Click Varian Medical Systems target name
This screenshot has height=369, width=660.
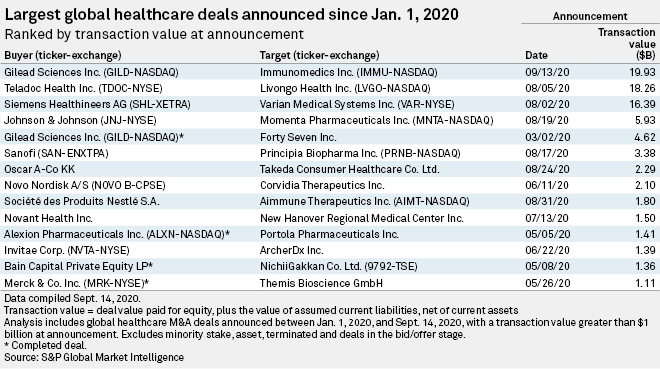click(x=357, y=104)
